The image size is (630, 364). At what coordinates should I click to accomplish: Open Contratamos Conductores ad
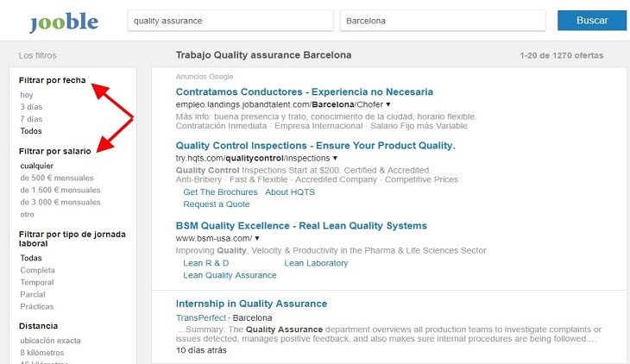point(304,91)
